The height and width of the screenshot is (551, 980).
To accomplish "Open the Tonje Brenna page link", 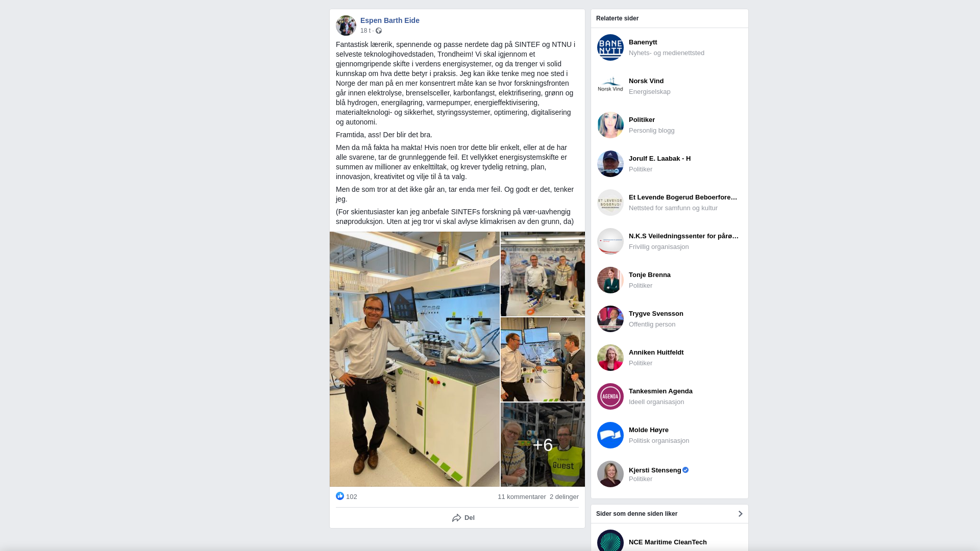I will coord(650,275).
